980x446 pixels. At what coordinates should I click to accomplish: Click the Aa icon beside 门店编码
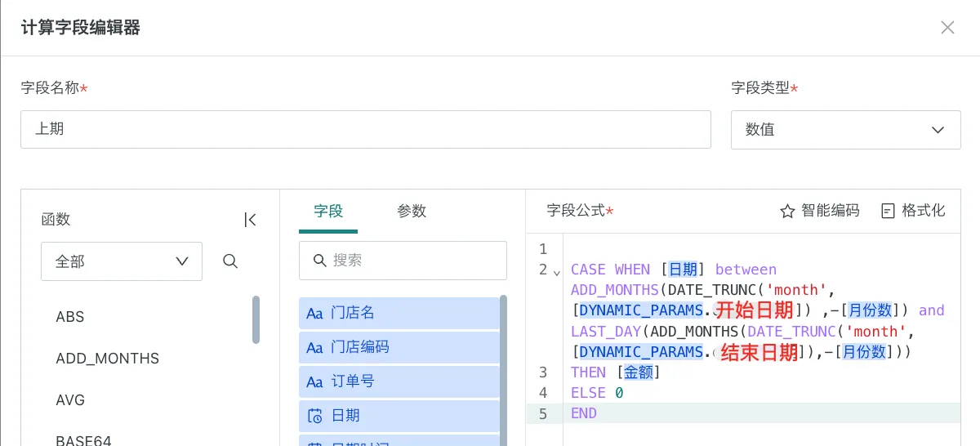point(314,347)
